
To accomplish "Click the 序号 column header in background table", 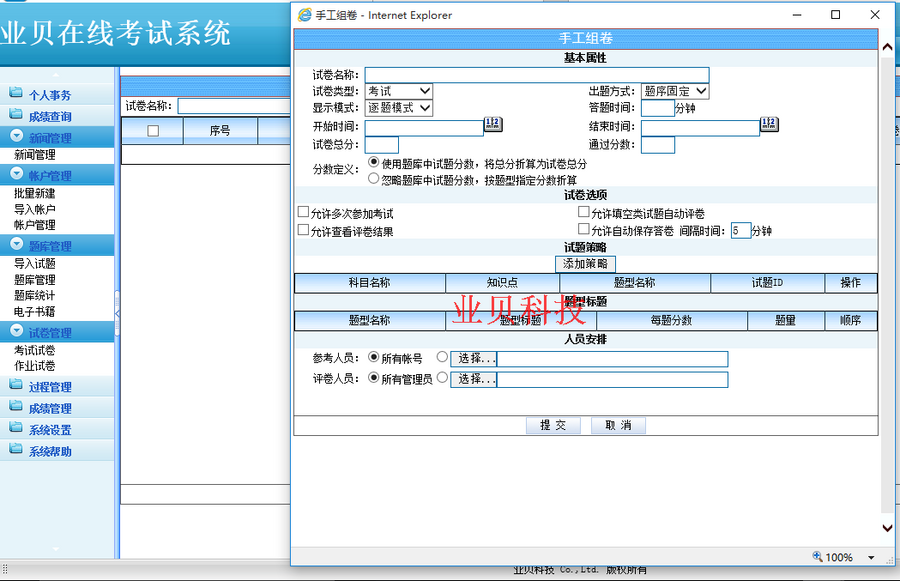I will 220,131.
